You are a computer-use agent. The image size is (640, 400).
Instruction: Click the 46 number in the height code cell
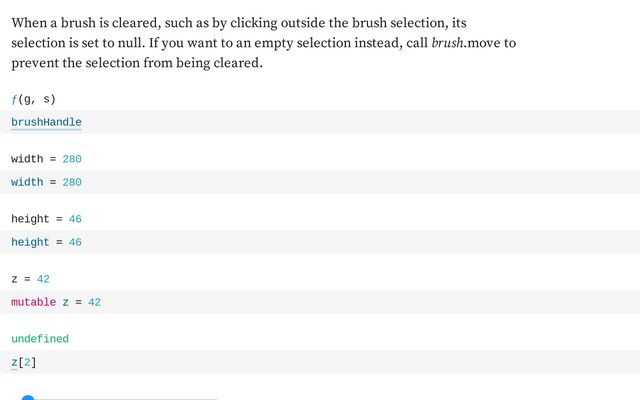coord(76,242)
